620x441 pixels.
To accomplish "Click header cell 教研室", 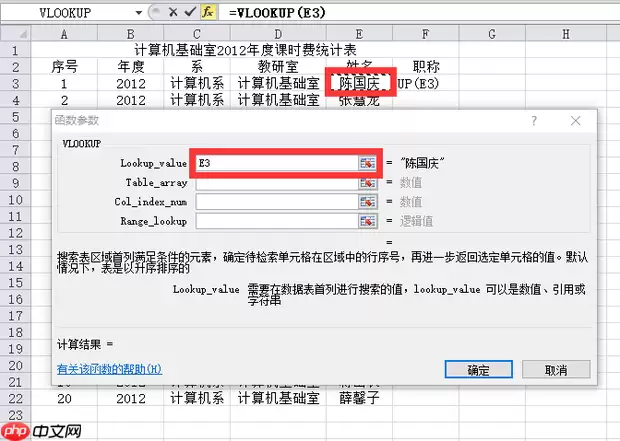I will coord(278,67).
